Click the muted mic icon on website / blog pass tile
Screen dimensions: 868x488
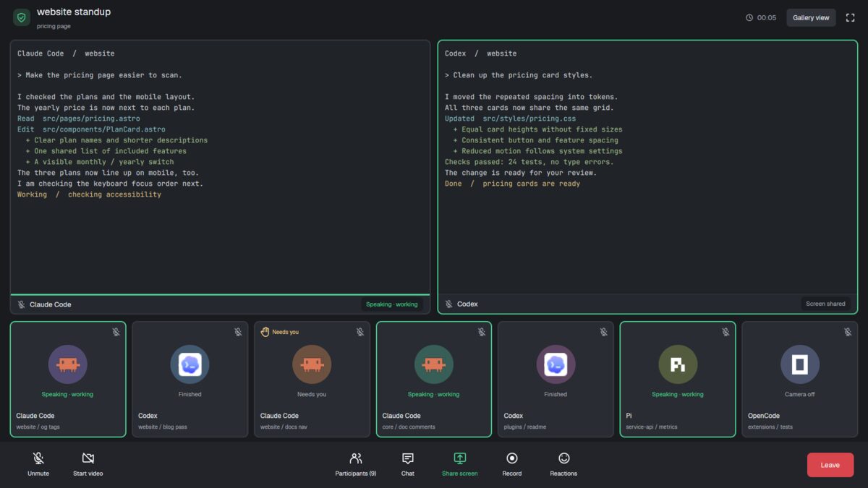pyautogui.click(x=238, y=332)
